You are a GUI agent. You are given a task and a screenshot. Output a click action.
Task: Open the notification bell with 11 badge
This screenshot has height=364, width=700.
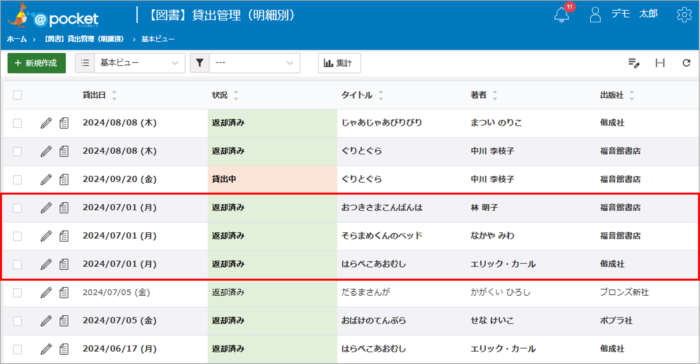tap(562, 15)
